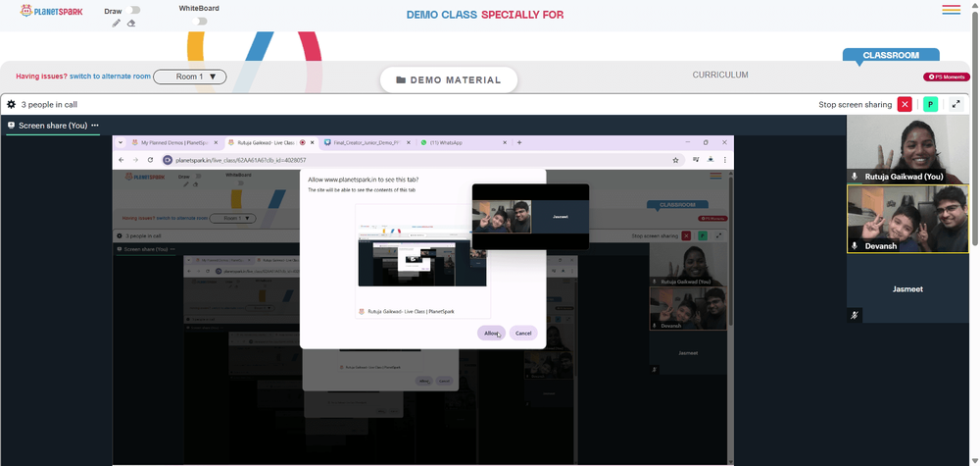The width and height of the screenshot is (980, 466).
Task: Click Allow in the tab sharing dialog
Action: [x=491, y=333]
